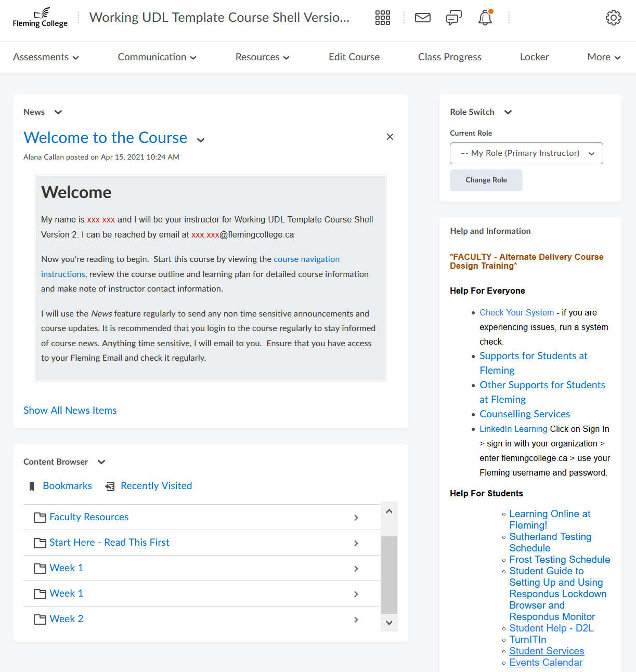Open admin tools gear icon
Screen dimensions: 636x672
[x=614, y=18]
